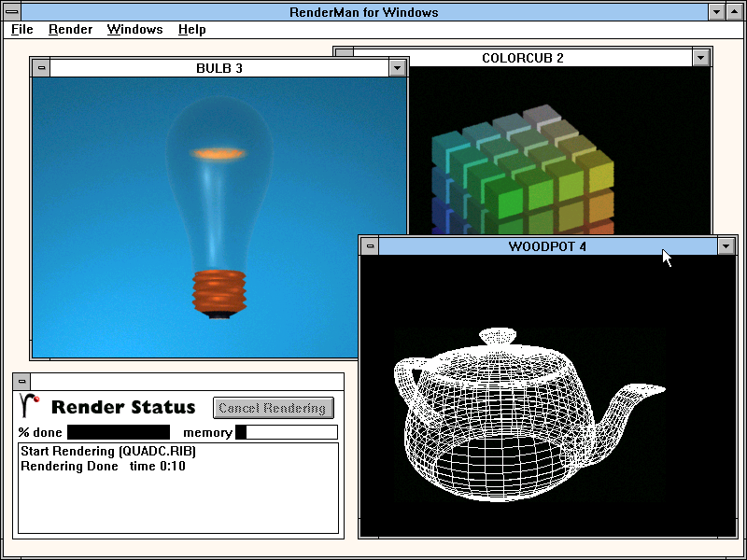The width and height of the screenshot is (747, 560).
Task: Open the File menu
Action: click(21, 30)
